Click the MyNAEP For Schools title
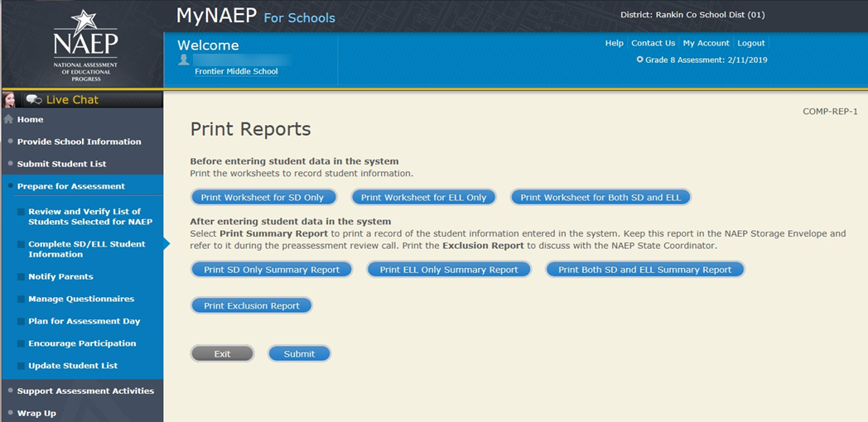868x422 pixels. pos(255,16)
